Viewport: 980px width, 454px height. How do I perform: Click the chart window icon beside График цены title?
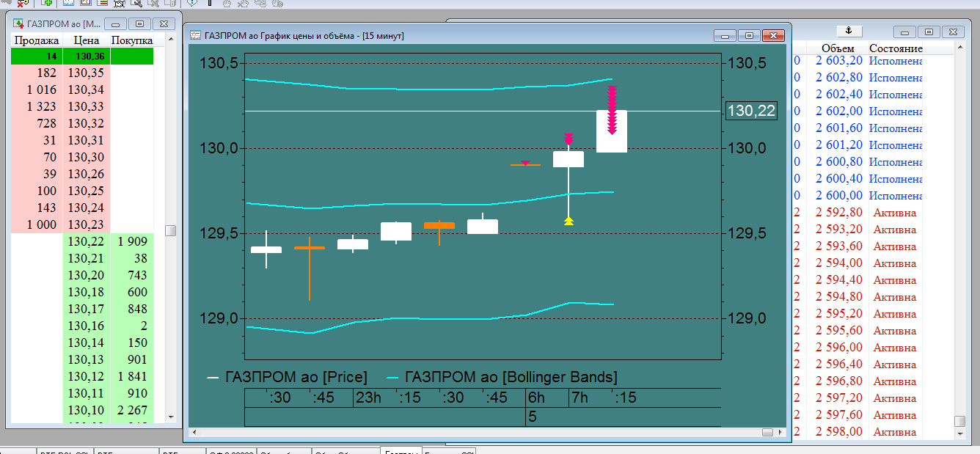pos(195,35)
